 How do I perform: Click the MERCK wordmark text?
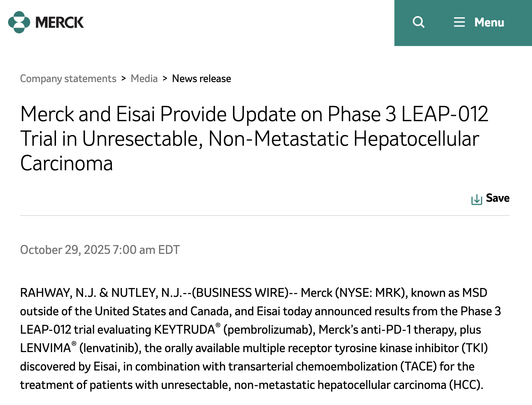click(59, 23)
